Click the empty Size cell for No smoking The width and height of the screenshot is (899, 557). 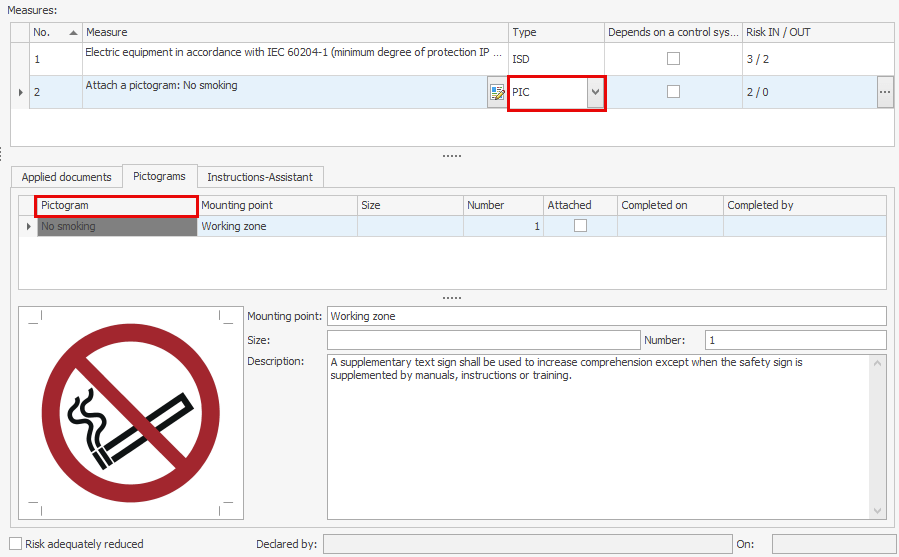click(x=410, y=226)
